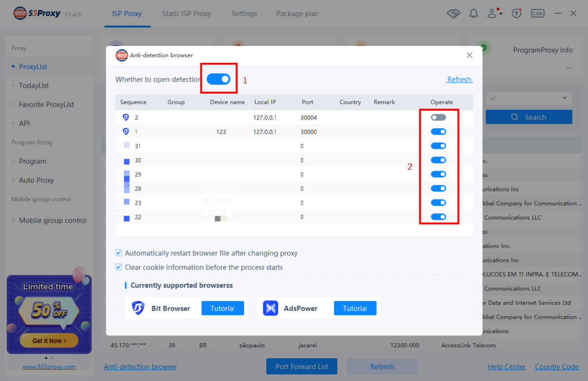Open the Help Center link
588x381 pixels.
[x=507, y=367]
